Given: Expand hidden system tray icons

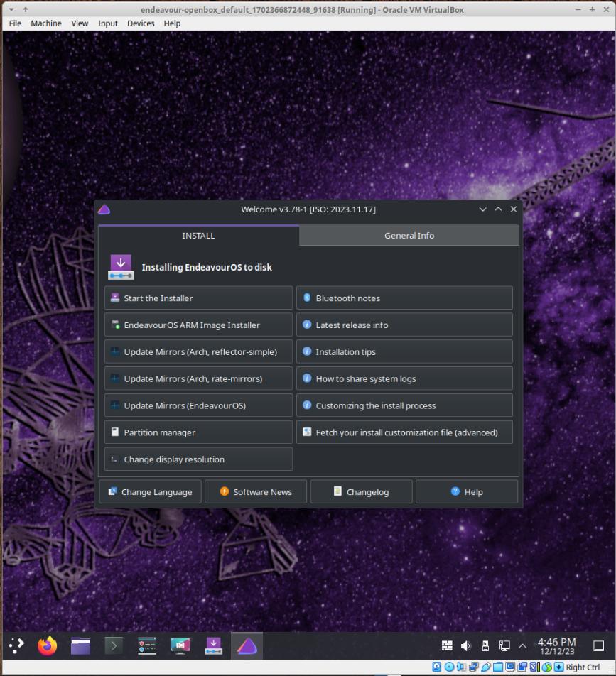Looking at the screenshot, I should coord(522,645).
